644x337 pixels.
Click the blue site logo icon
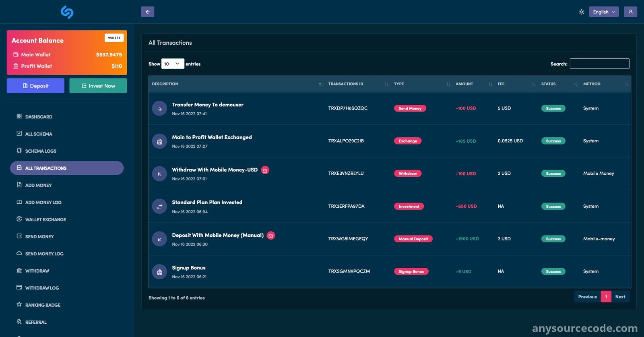click(x=67, y=12)
